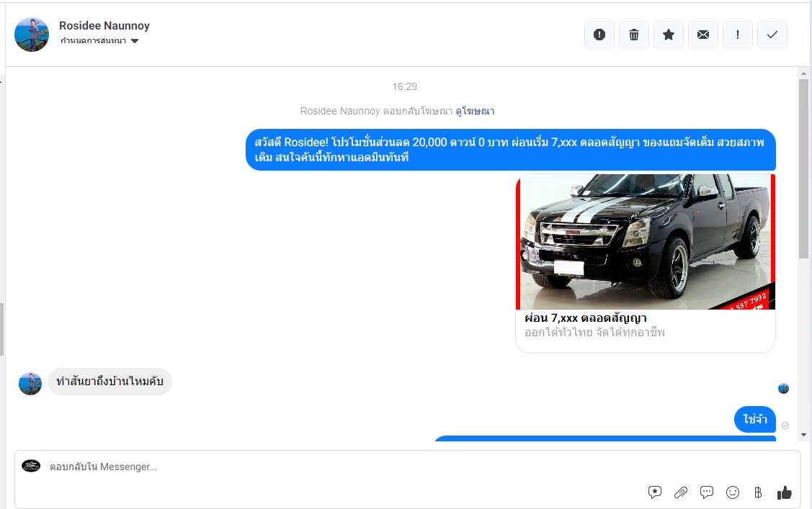Click the page avatar in reply box
This screenshot has width=812, height=509.
[x=31, y=466]
